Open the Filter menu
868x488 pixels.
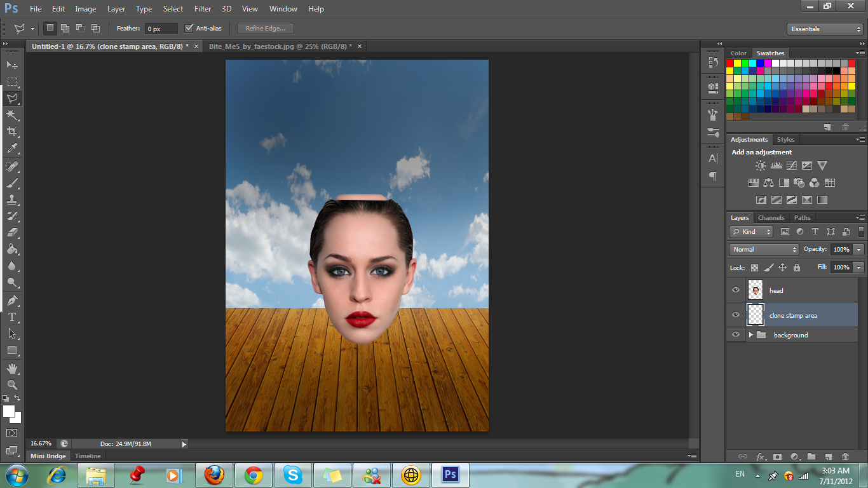[202, 9]
